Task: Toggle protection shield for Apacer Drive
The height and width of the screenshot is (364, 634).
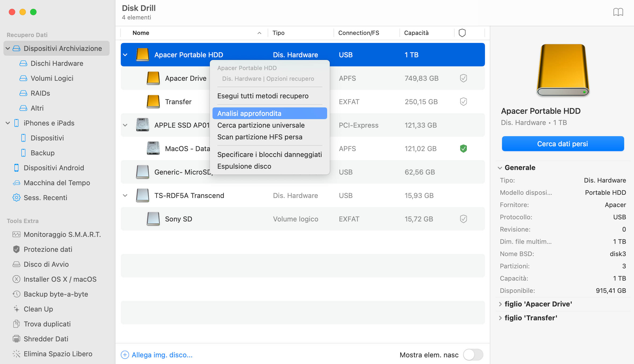Action: coord(463,78)
